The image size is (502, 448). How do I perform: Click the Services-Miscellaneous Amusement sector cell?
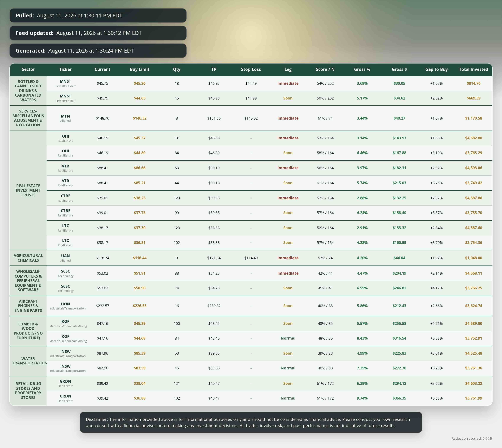28,118
